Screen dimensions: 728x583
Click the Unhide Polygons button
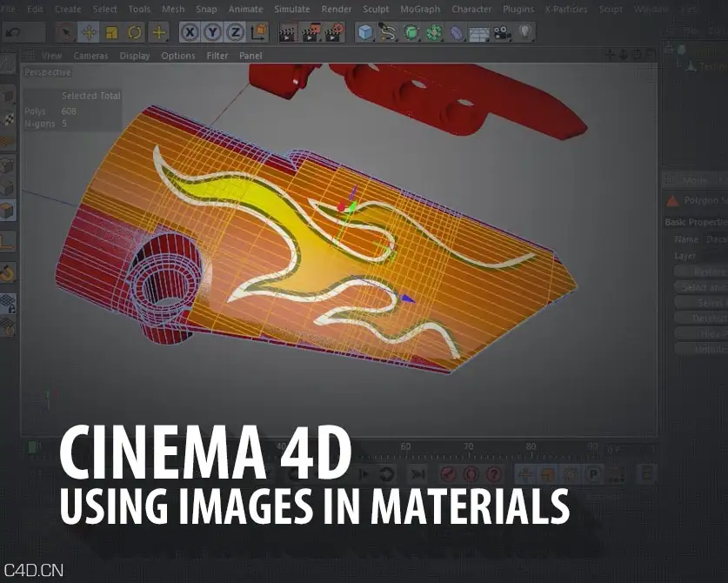click(x=701, y=349)
